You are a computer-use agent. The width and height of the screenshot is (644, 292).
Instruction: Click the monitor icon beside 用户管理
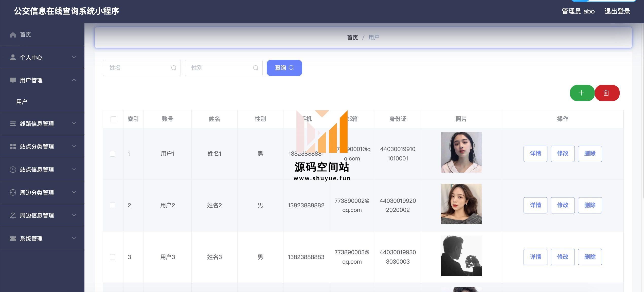tap(13, 80)
